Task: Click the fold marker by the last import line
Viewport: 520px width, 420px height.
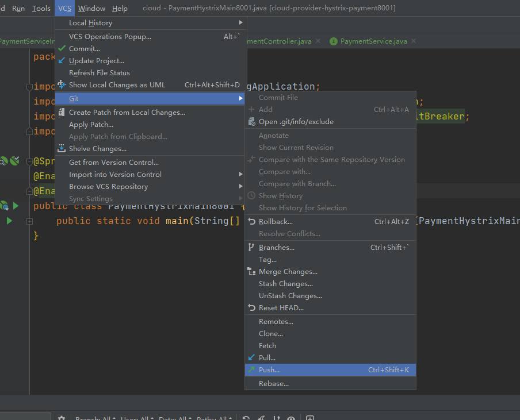Action: (x=29, y=131)
